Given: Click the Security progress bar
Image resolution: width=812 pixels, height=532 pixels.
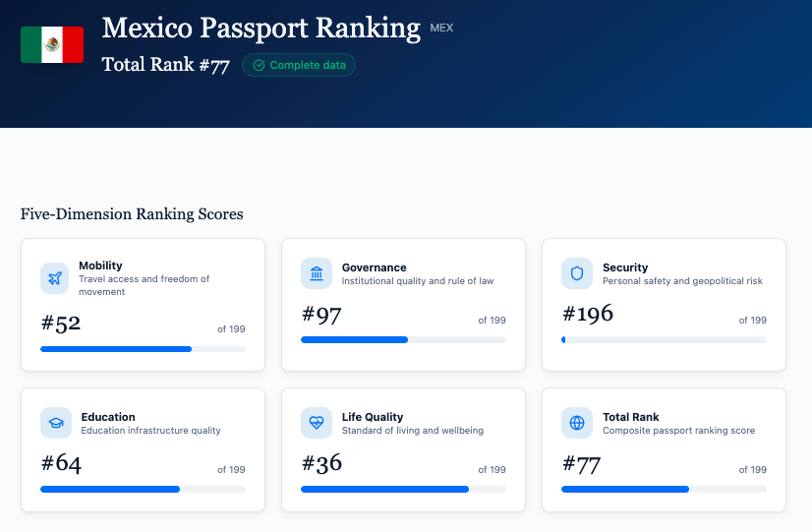Looking at the screenshot, I should point(664,339).
